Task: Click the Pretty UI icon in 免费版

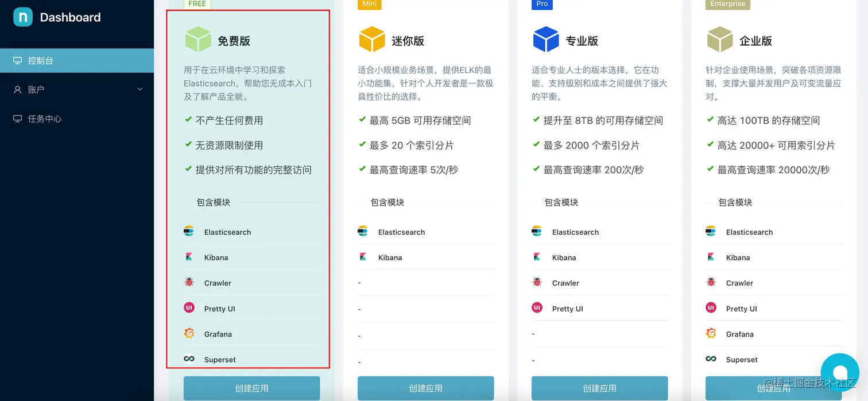Action: (189, 307)
